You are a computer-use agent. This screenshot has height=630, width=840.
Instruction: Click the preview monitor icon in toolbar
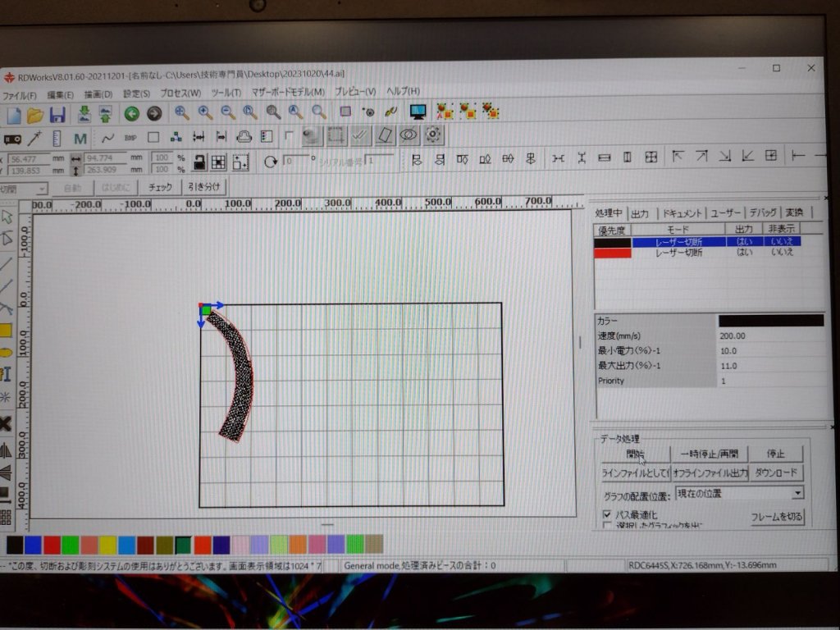(x=418, y=112)
